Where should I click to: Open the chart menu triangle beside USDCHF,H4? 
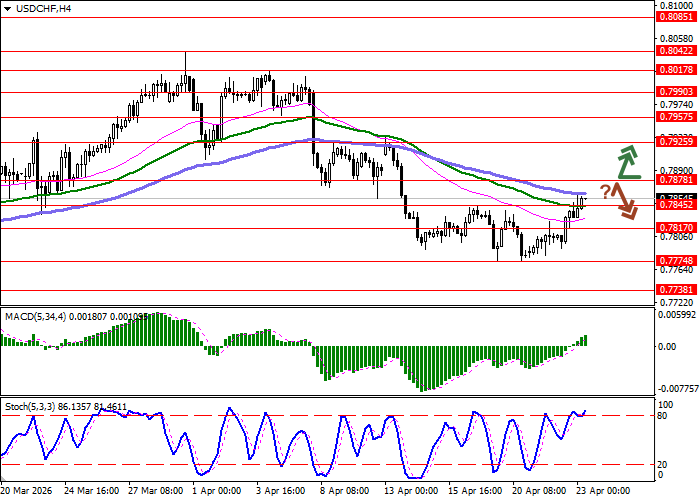(x=7, y=9)
